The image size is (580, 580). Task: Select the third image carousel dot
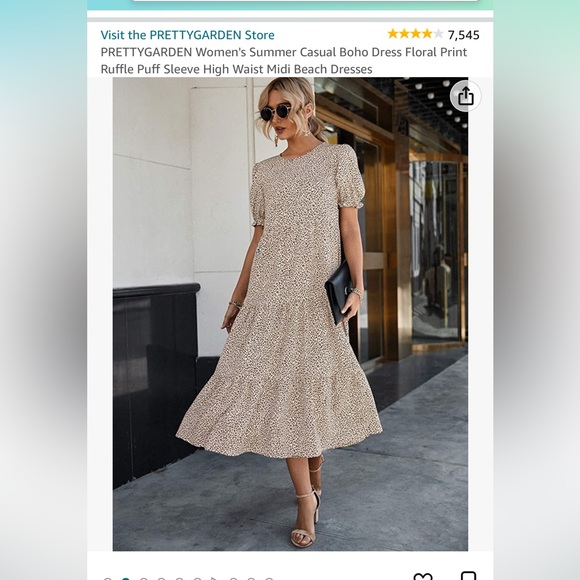point(144,579)
